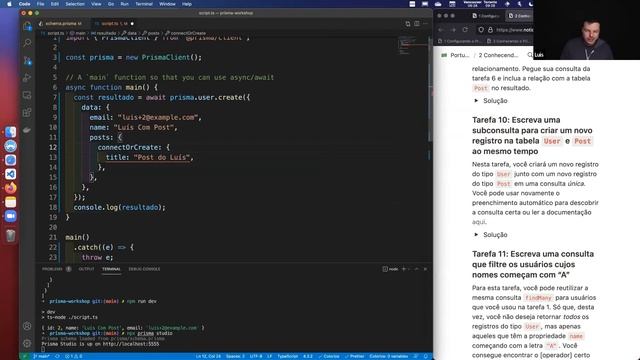Open the Trash in the dock

(x=11, y=236)
